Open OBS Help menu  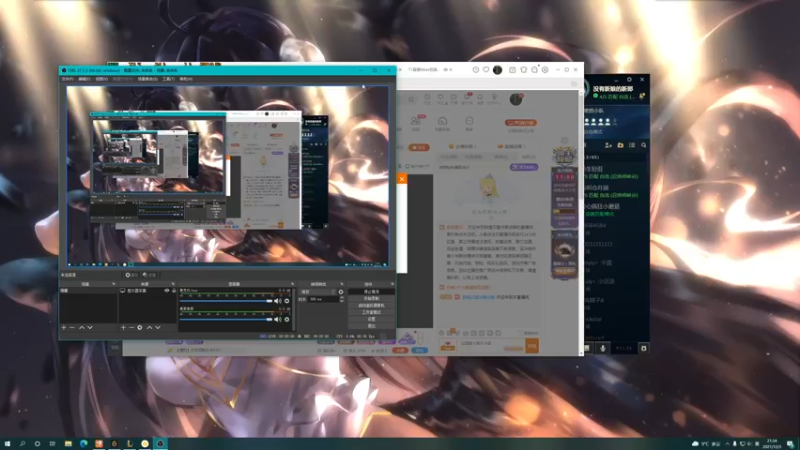pyautogui.click(x=186, y=79)
